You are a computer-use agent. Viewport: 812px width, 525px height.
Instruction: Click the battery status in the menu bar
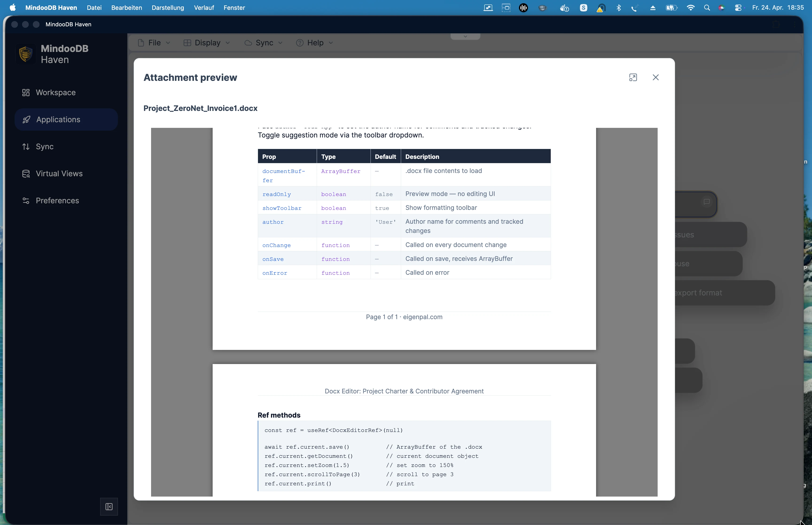671,8
